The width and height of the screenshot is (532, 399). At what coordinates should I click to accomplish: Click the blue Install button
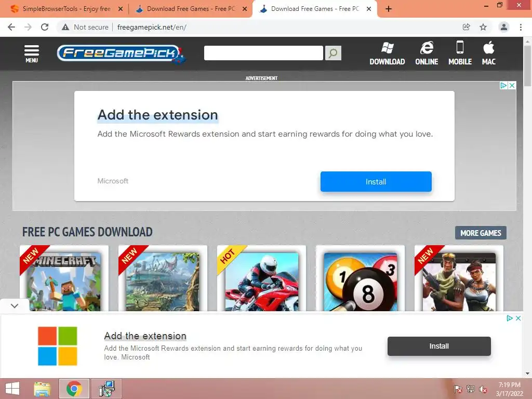376,181
